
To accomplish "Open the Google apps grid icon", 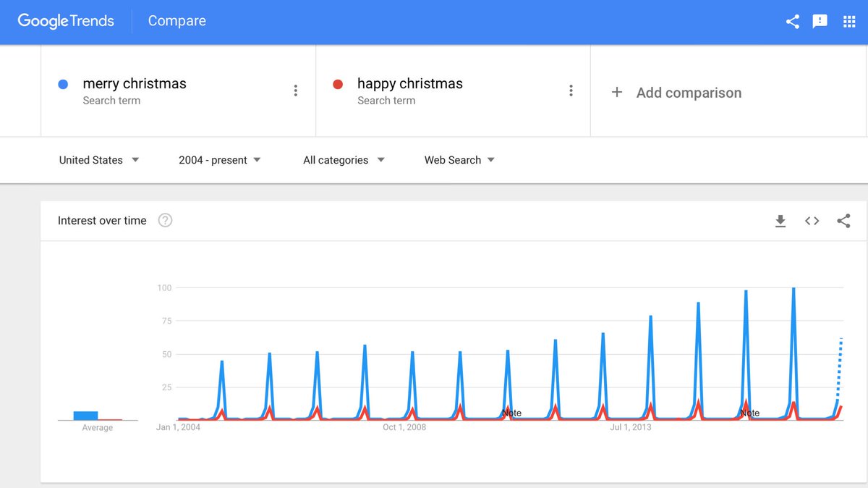I will pyautogui.click(x=849, y=21).
